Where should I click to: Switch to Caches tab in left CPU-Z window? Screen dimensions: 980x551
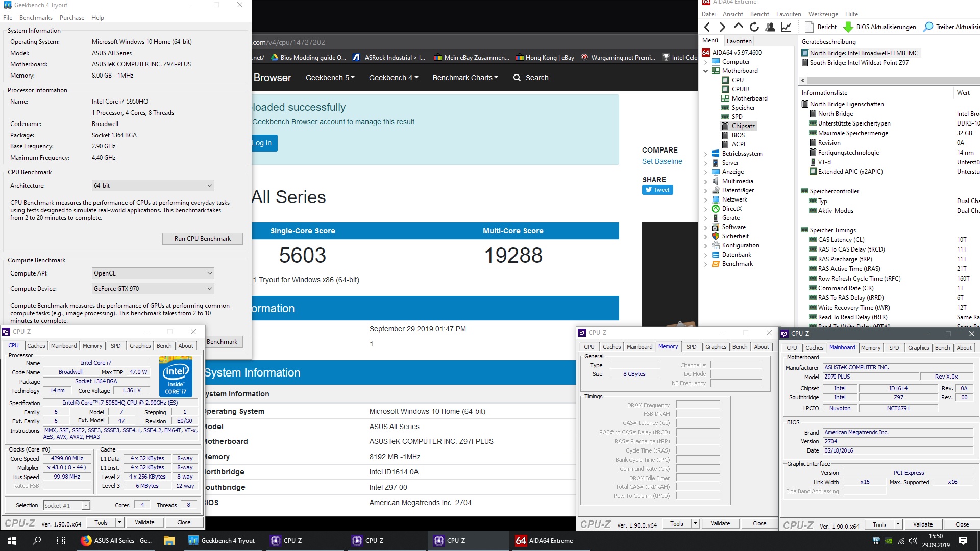tap(36, 346)
